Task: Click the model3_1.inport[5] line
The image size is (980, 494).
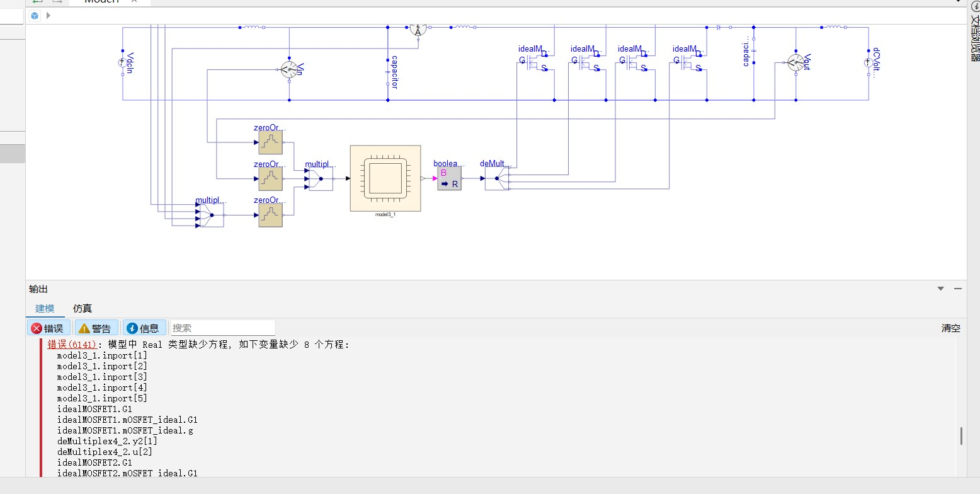Action: click(x=102, y=398)
